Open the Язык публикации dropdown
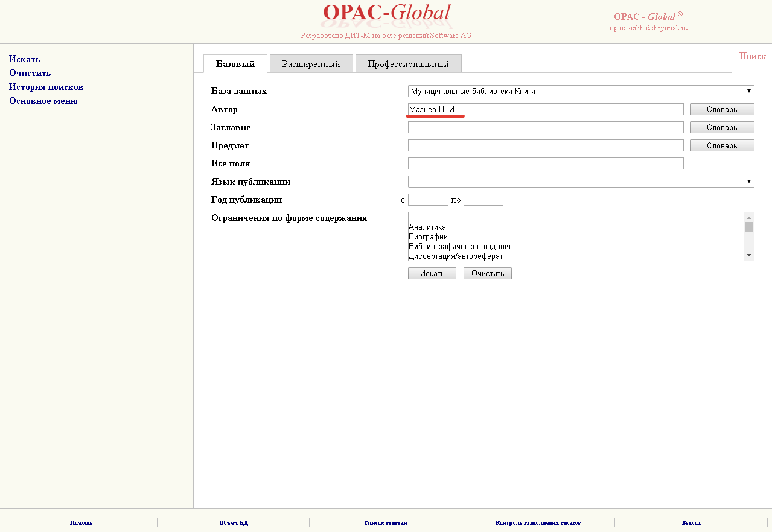 coord(581,182)
